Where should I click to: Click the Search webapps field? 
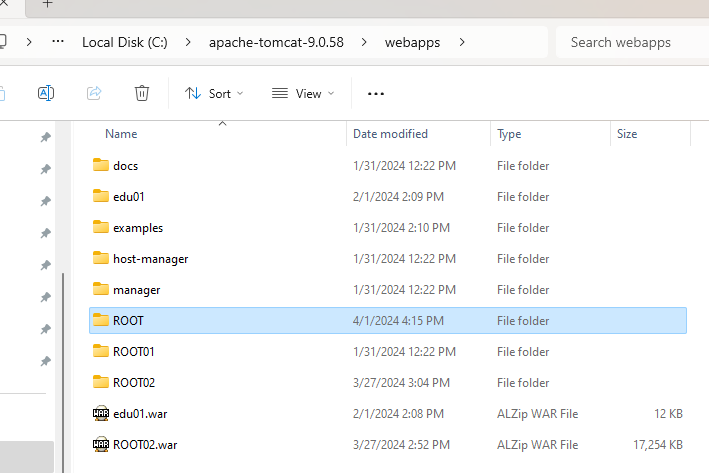tap(632, 42)
